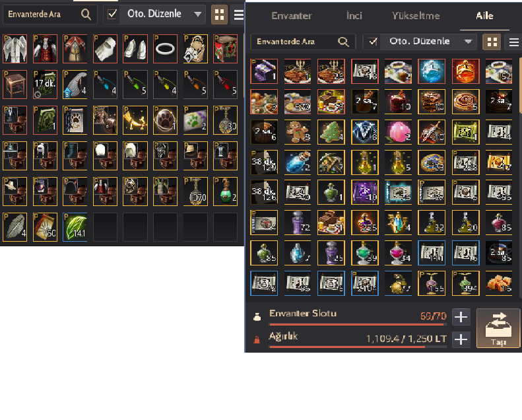Toggle Oto. Düzenle checkbox in family inventory
Screen dimensions: 522x420
pyautogui.click(x=372, y=42)
